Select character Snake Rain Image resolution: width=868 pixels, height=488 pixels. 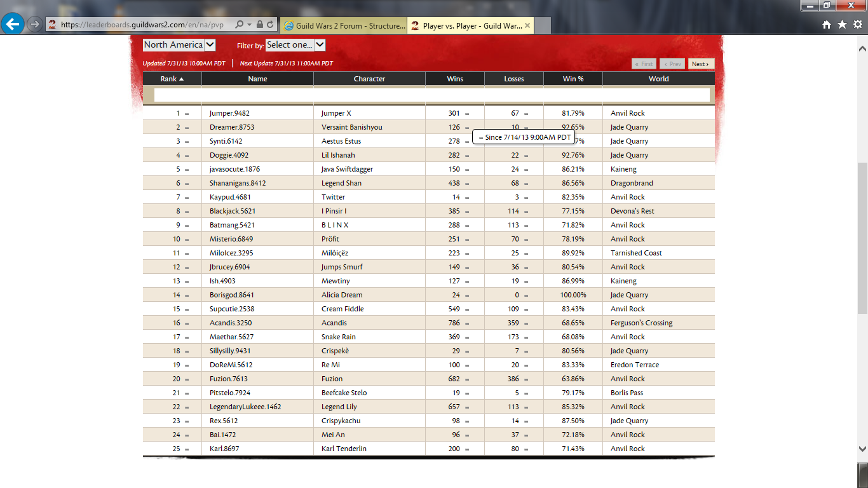pos(339,337)
